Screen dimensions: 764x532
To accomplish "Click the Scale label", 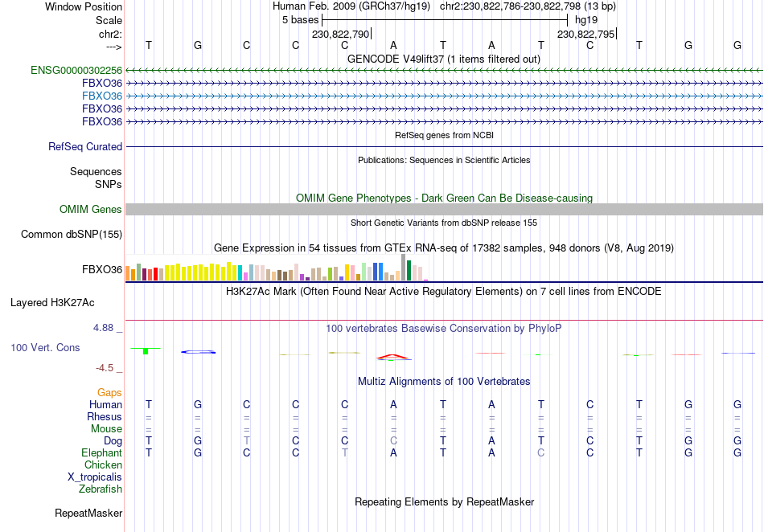I will (x=109, y=20).
